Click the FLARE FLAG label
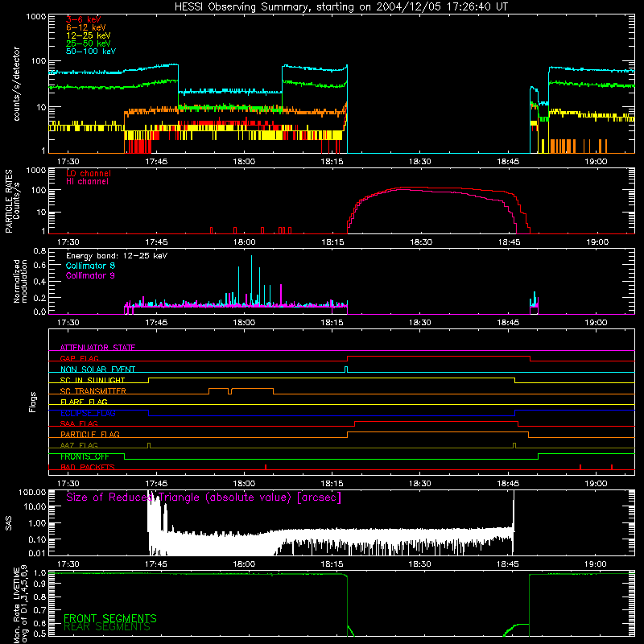Viewport: 644px width, 644px height. click(x=84, y=402)
